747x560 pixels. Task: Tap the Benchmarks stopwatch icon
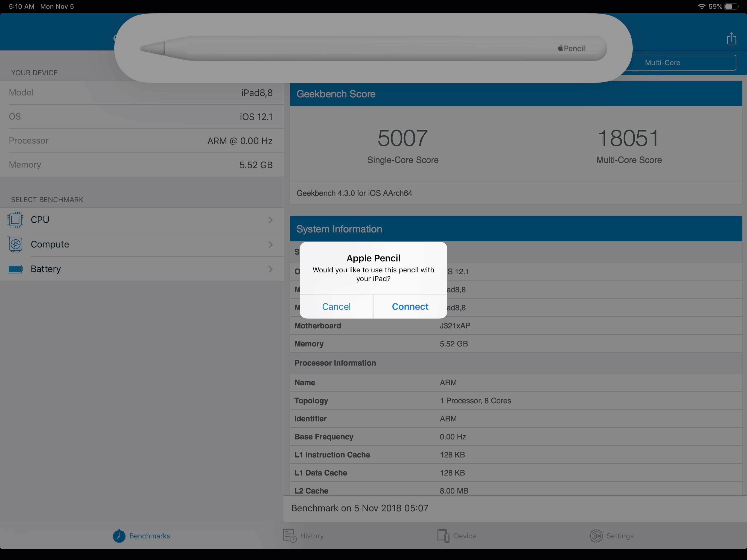pyautogui.click(x=119, y=536)
